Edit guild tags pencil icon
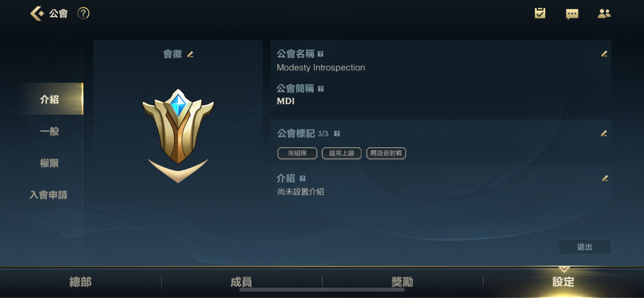 604,133
